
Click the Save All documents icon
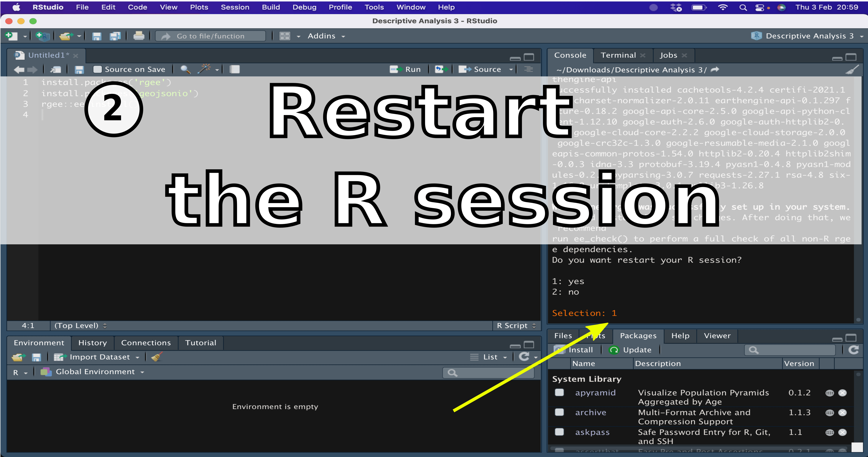pos(115,36)
